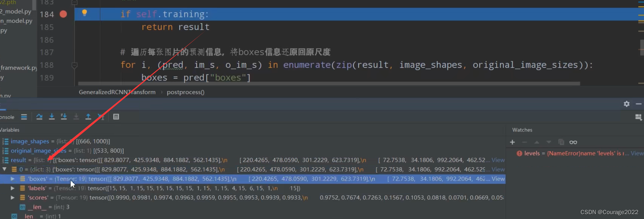Toggle watches in variables glasses icon

(x=573, y=142)
